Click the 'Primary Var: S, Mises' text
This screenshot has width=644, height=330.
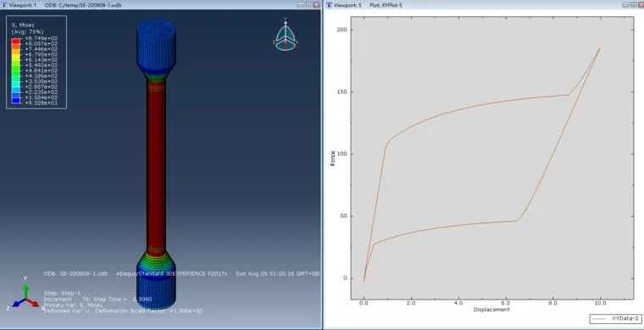(x=73, y=305)
